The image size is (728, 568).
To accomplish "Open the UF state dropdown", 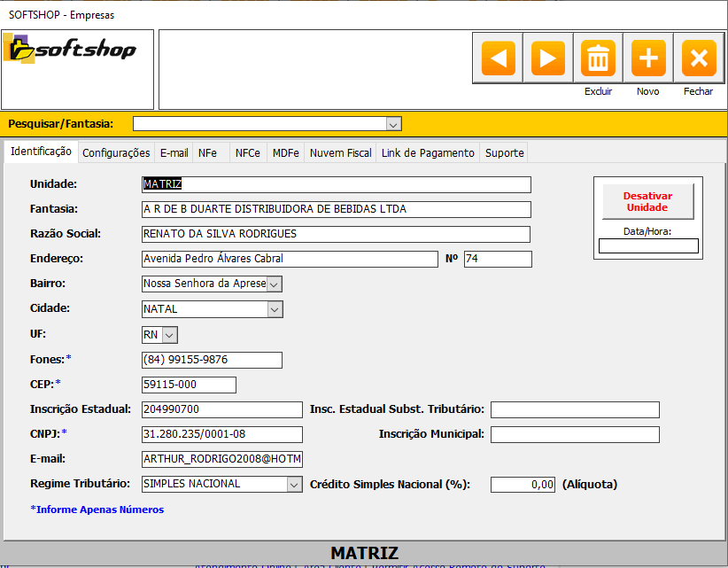I will click(170, 335).
